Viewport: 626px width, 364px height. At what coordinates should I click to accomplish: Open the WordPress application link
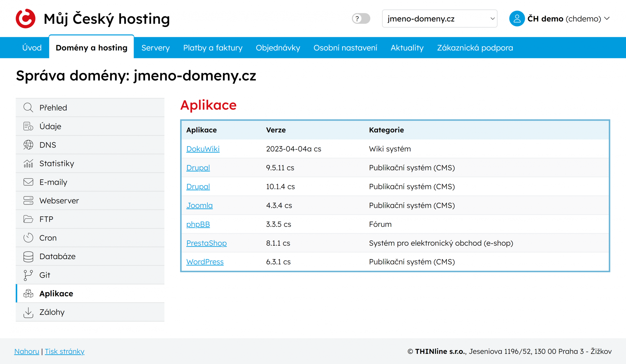click(205, 262)
